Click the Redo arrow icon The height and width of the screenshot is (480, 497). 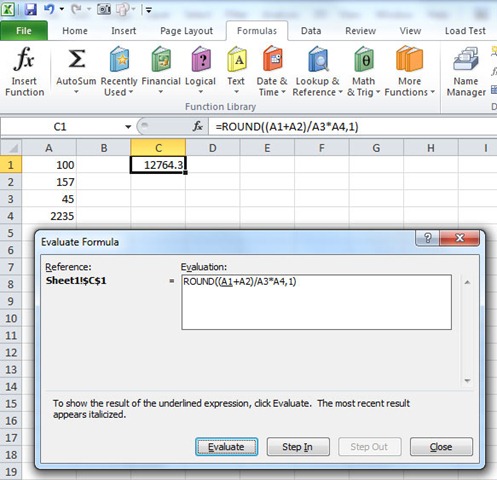tap(76, 9)
